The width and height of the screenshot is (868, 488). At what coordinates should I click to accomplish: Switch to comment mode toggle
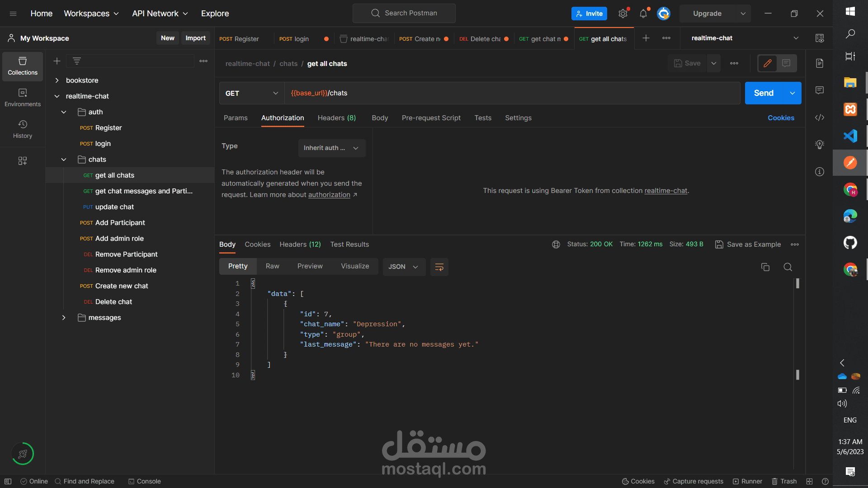[x=786, y=63]
